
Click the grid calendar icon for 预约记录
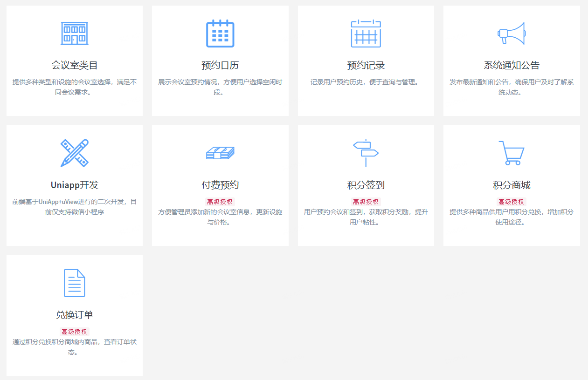click(366, 34)
